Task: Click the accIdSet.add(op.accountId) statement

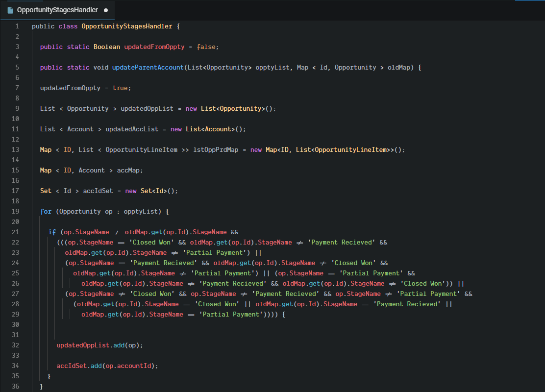Action: [108, 366]
